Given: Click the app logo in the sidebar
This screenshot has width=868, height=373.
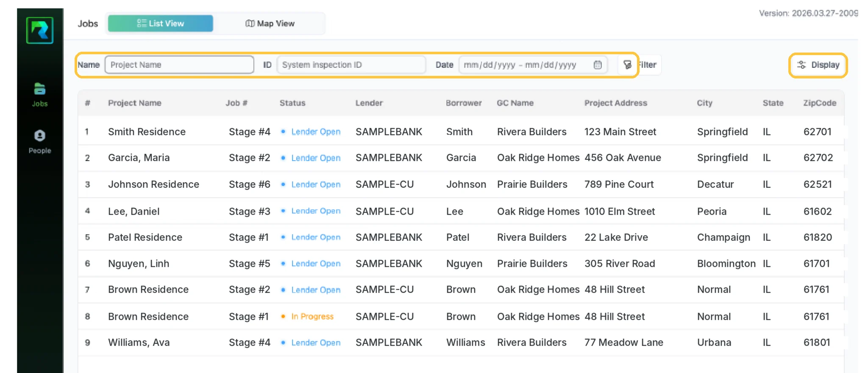Looking at the screenshot, I should (x=40, y=30).
